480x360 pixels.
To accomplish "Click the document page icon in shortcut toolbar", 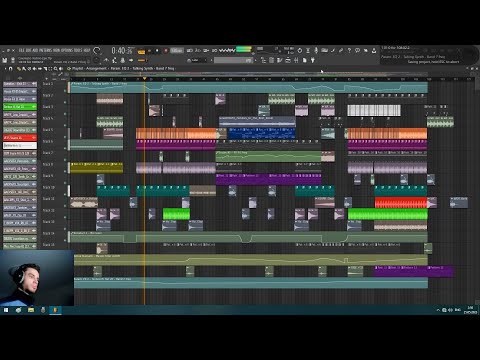I will click(x=305, y=60).
